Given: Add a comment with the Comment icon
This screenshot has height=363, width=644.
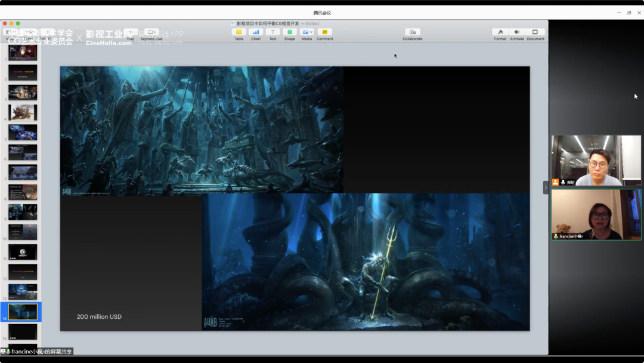Looking at the screenshot, I should 324,32.
